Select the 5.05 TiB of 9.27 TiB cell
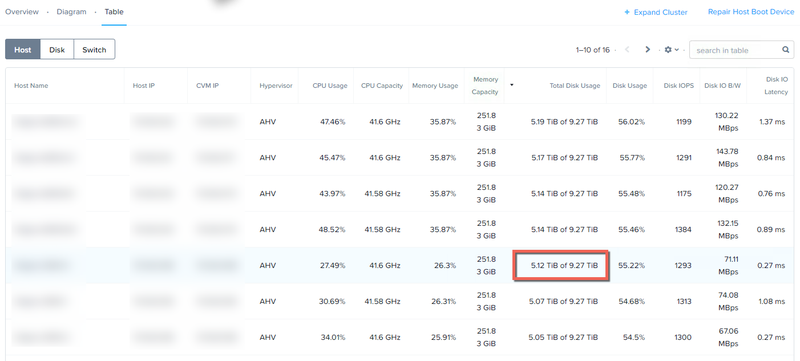Image resolution: width=800 pixels, height=361 pixels. pos(563,337)
